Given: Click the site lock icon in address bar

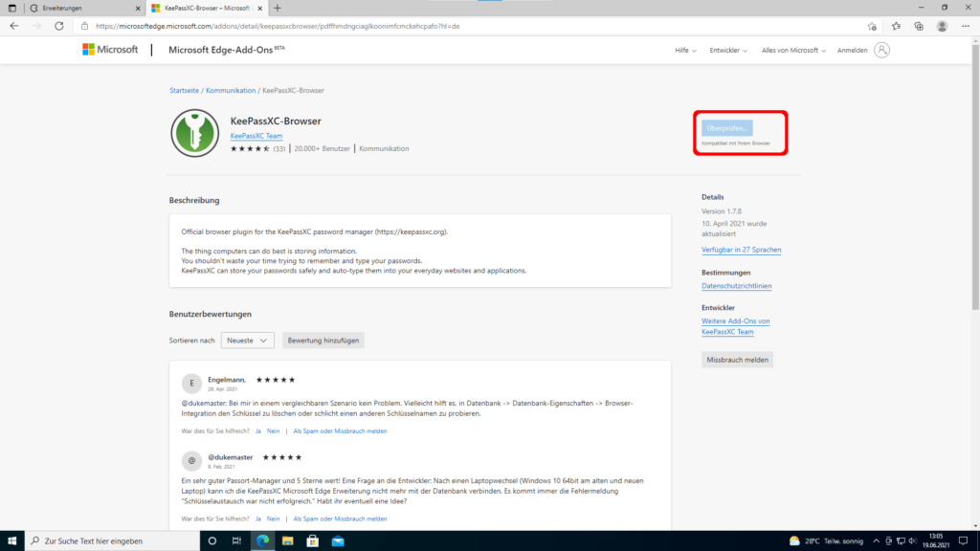Looking at the screenshot, I should click(84, 26).
